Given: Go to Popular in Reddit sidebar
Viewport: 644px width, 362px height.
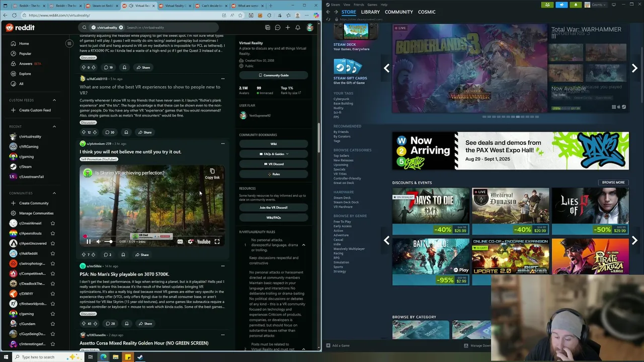Looking at the screenshot, I should (25, 53).
